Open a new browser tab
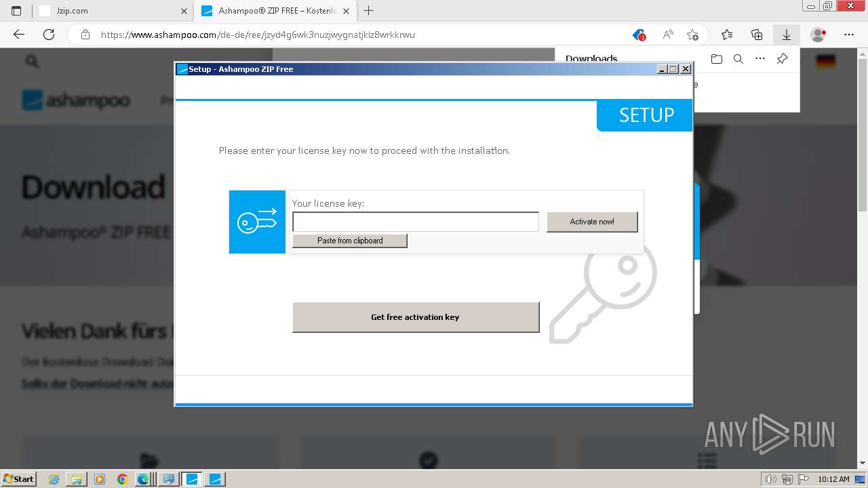Screen dimensions: 868x488 tap(369, 11)
